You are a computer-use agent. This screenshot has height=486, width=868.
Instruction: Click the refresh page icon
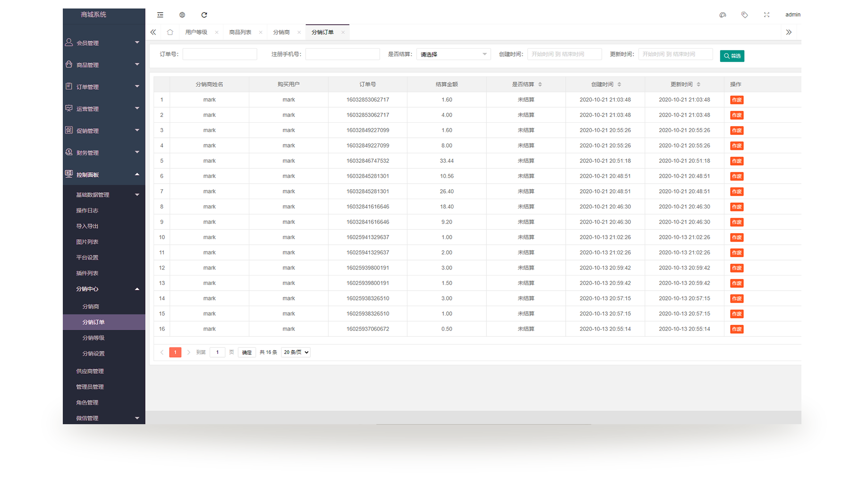(204, 15)
